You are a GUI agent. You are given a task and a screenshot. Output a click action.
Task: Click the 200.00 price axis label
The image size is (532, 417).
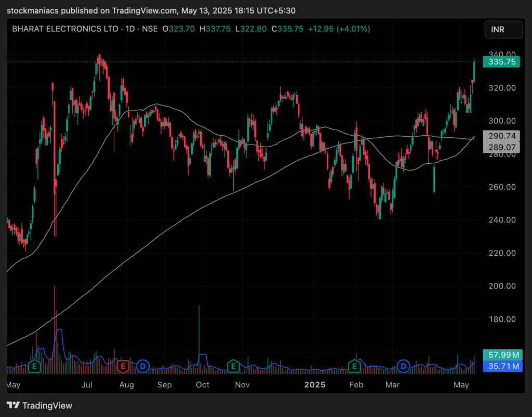pyautogui.click(x=502, y=286)
